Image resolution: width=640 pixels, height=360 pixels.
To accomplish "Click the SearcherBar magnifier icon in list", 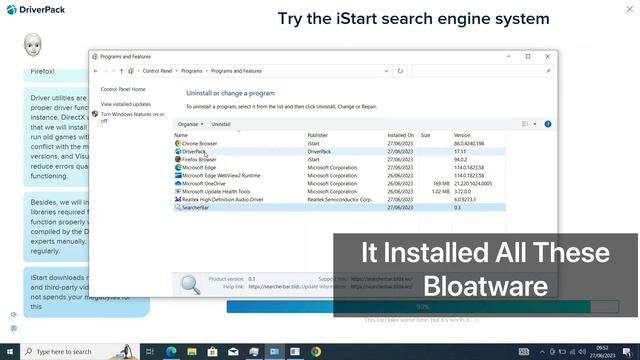I will (178, 207).
